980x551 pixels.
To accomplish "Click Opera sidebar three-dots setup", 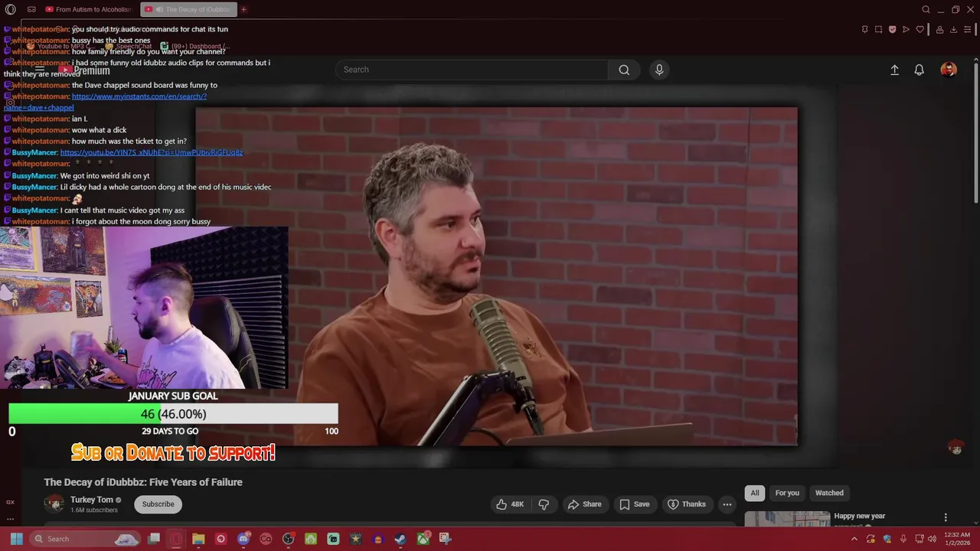I will click(x=10, y=518).
